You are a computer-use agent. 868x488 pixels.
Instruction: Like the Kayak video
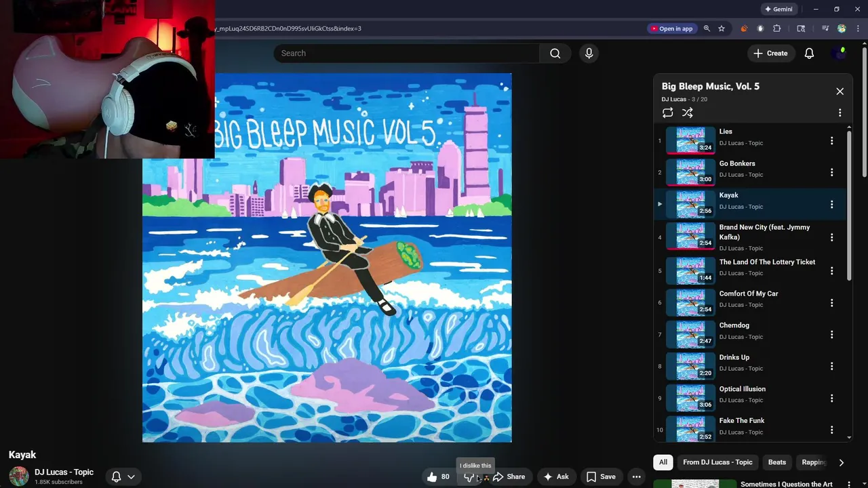(x=439, y=476)
